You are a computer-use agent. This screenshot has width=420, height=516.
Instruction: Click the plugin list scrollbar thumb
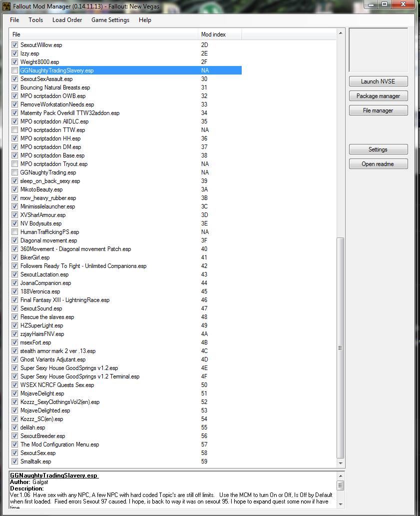[341, 348]
